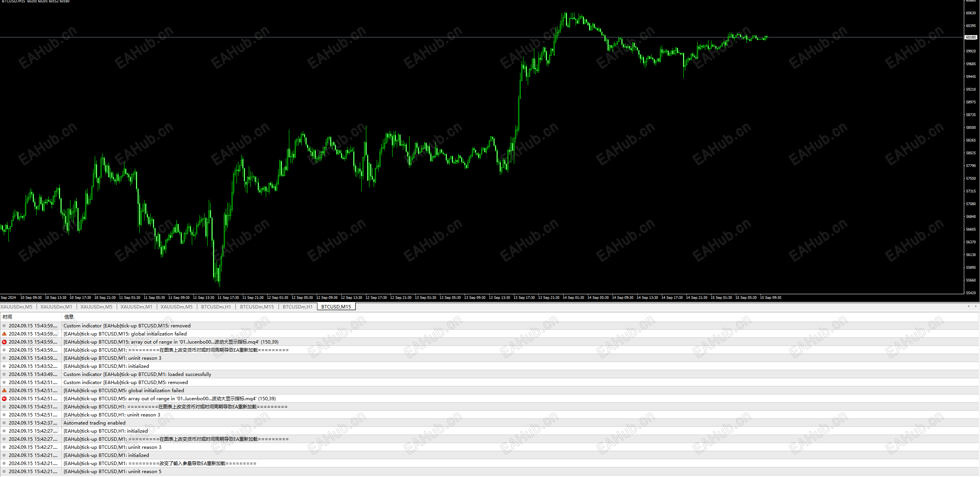Click info dot beside M1 loaded successfully entry

(x=4, y=374)
